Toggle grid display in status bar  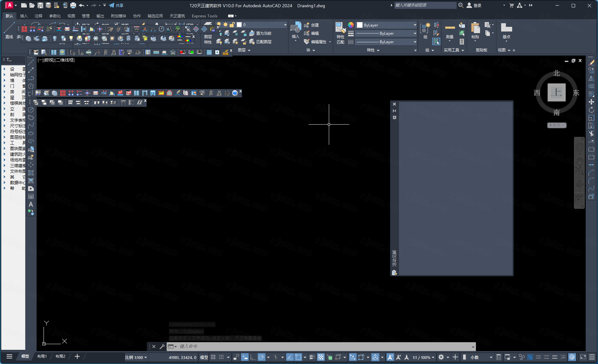(213, 357)
